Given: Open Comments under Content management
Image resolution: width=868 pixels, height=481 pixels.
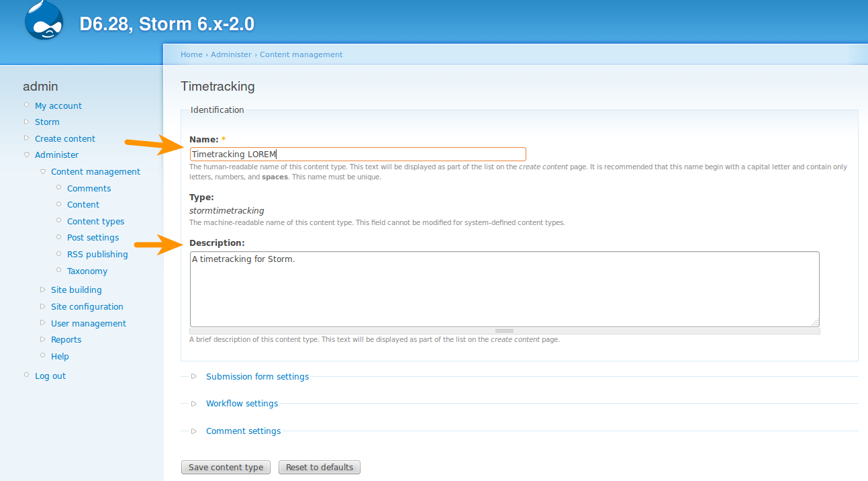Looking at the screenshot, I should click(x=89, y=188).
